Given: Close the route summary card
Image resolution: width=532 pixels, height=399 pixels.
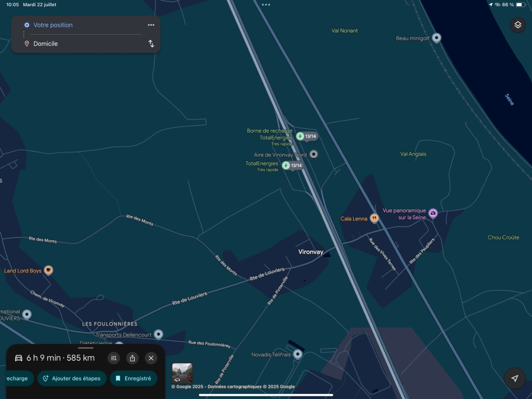Looking at the screenshot, I should [151, 358].
